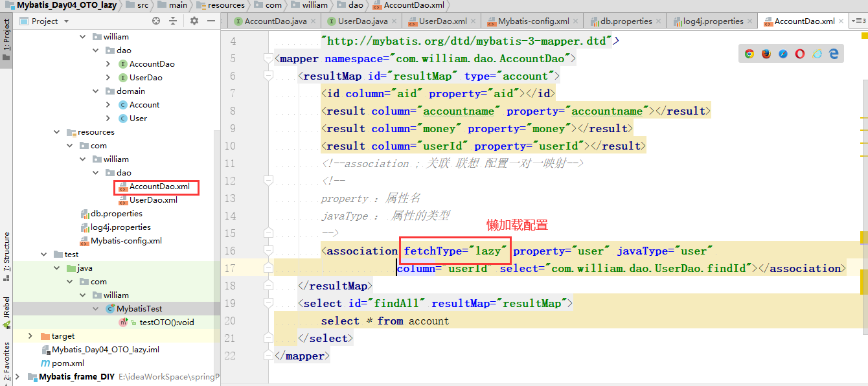Screen dimensions: 868x386
Task: Fold the select tag at line 19
Action: (x=269, y=303)
